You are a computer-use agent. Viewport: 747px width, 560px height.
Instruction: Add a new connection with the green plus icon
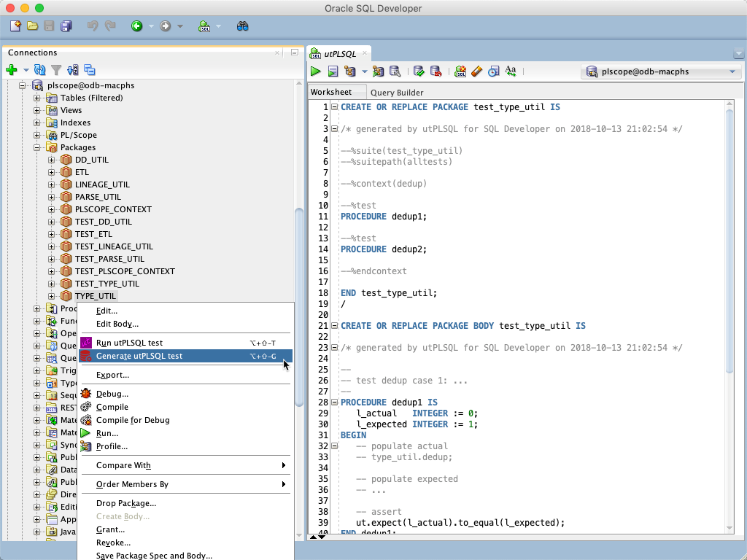pyautogui.click(x=10, y=70)
